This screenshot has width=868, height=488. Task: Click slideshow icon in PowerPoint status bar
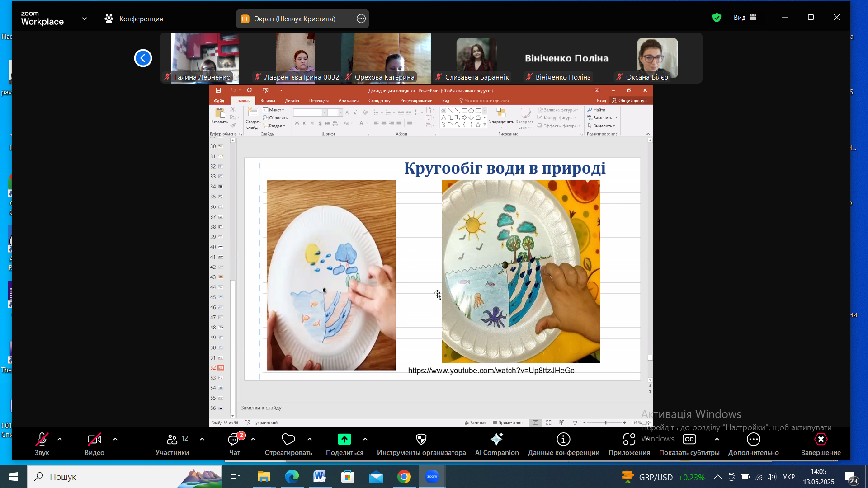coord(575,423)
